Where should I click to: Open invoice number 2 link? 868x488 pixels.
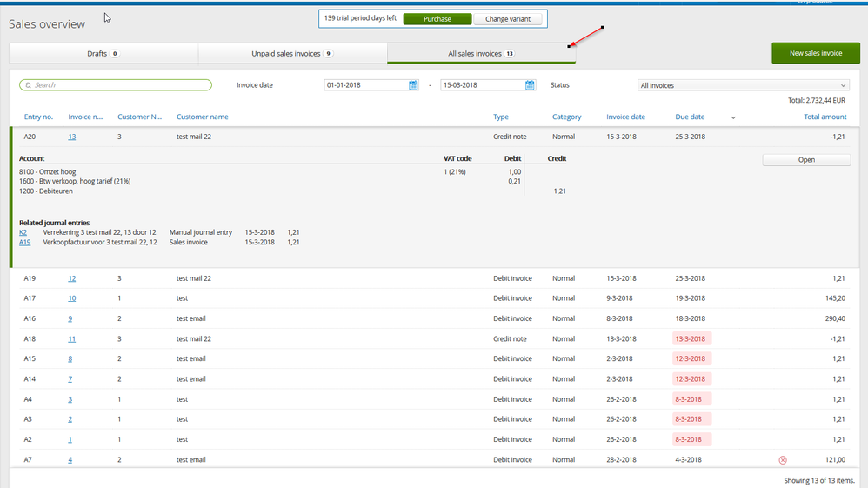(70, 419)
